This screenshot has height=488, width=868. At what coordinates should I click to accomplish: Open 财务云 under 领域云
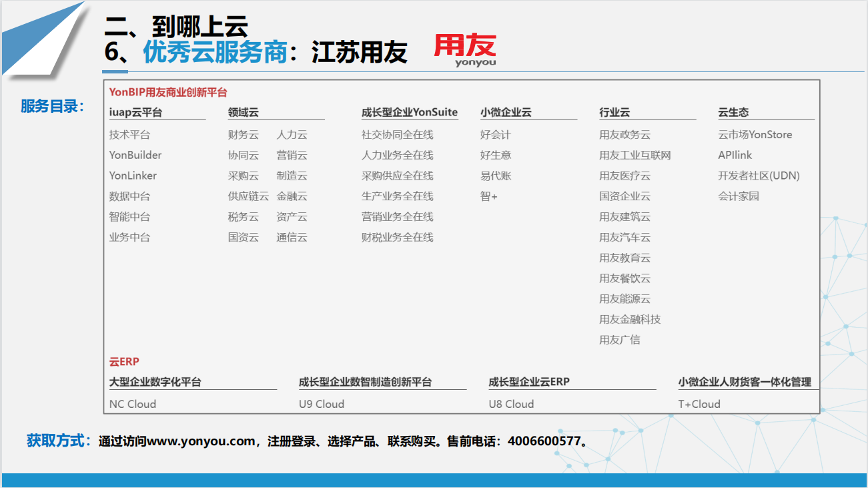click(243, 135)
